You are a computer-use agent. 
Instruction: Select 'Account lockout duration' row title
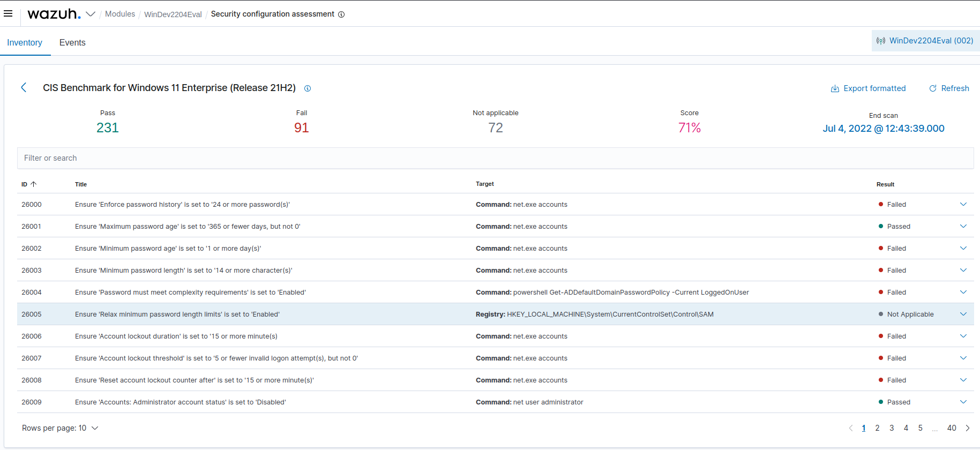coord(176,336)
